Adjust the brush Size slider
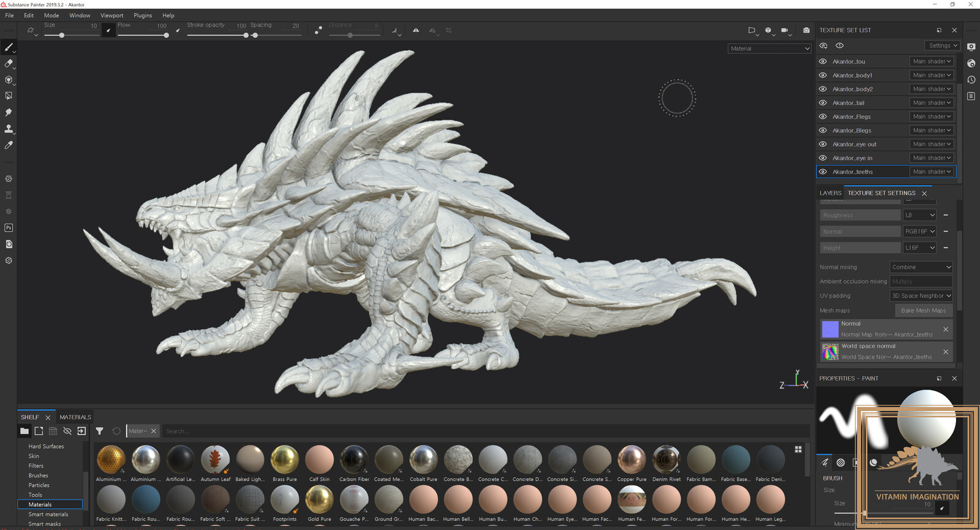Screen dimensions: 980x530 click(x=71, y=35)
